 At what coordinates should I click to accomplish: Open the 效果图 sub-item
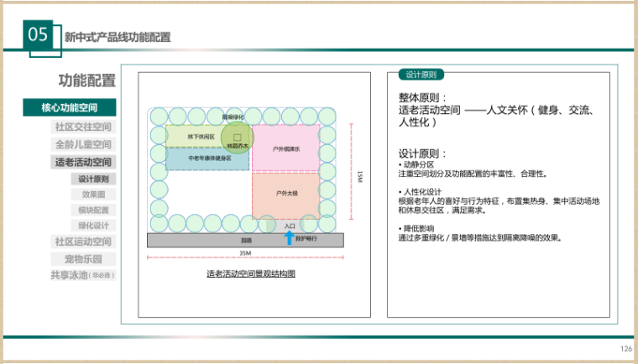[x=92, y=194]
